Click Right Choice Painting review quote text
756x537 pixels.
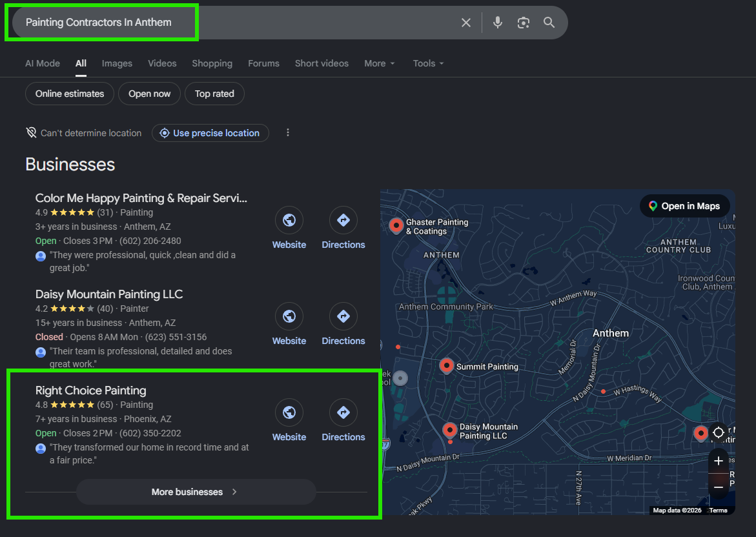150,454
